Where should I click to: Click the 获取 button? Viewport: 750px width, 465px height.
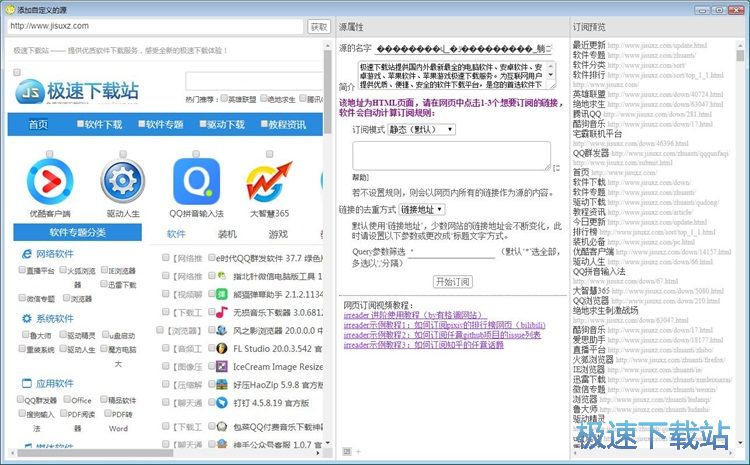pyautogui.click(x=319, y=26)
